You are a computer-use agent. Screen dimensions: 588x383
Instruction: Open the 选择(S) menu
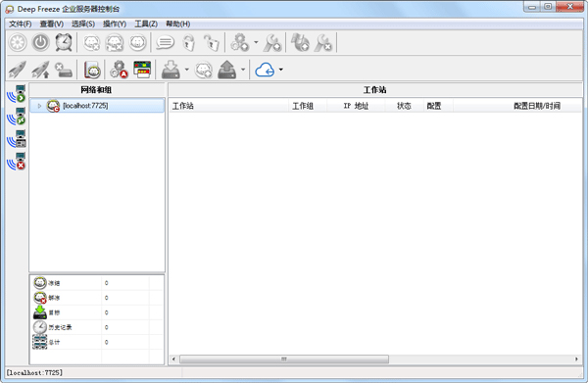(83, 24)
